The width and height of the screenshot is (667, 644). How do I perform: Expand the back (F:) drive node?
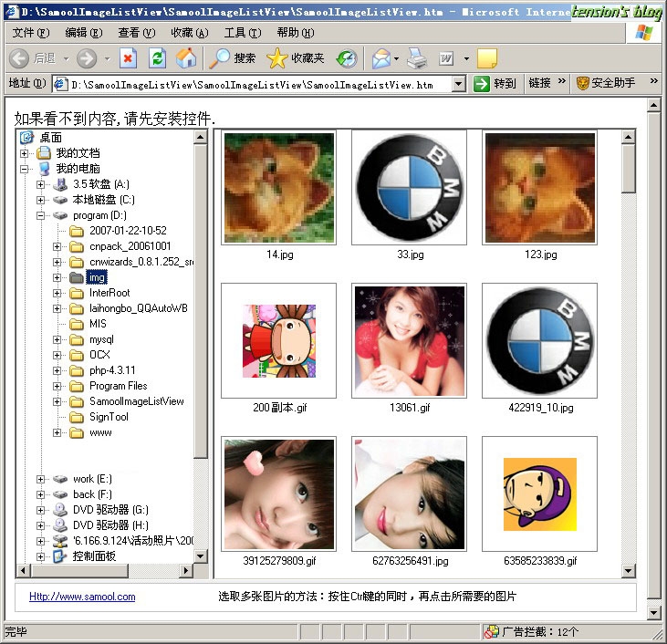pyautogui.click(x=40, y=494)
